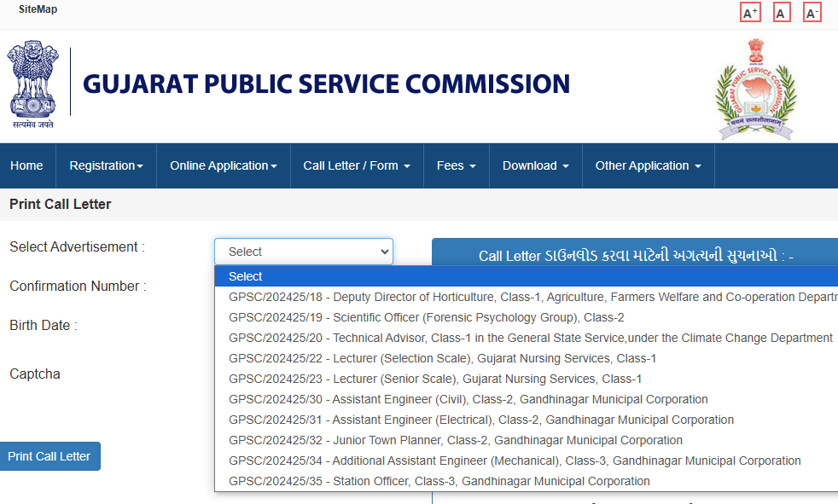Open the Fees dropdown menu
The image size is (838, 504).
click(456, 165)
